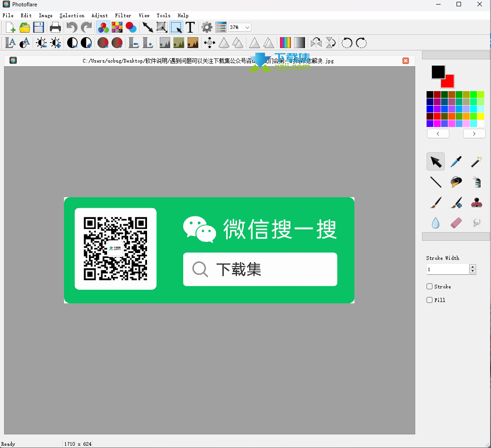Decrease saturation with red sphere minus icon
This screenshot has width=491, height=448.
(x=103, y=43)
